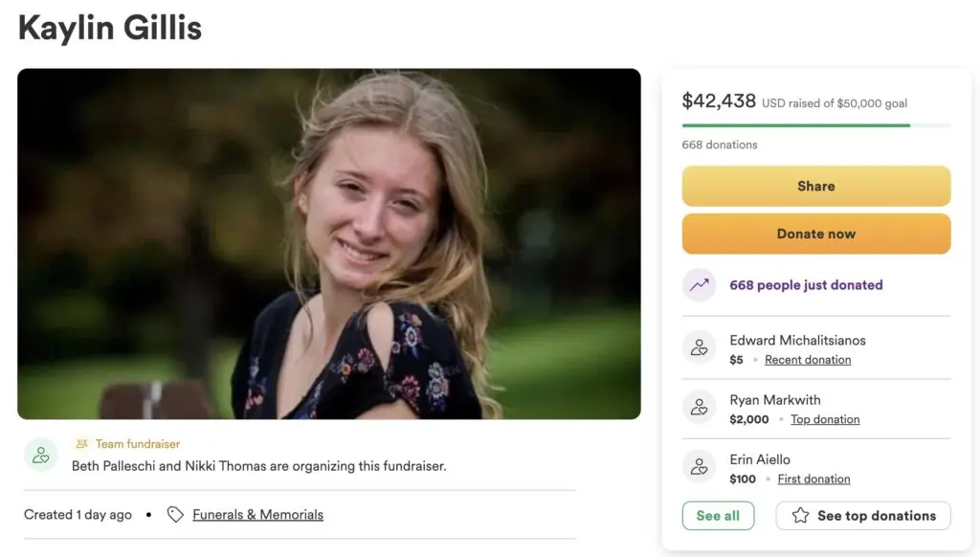Click the fundraiser main photo
Image resolution: width=980 pixels, height=557 pixels.
329,244
